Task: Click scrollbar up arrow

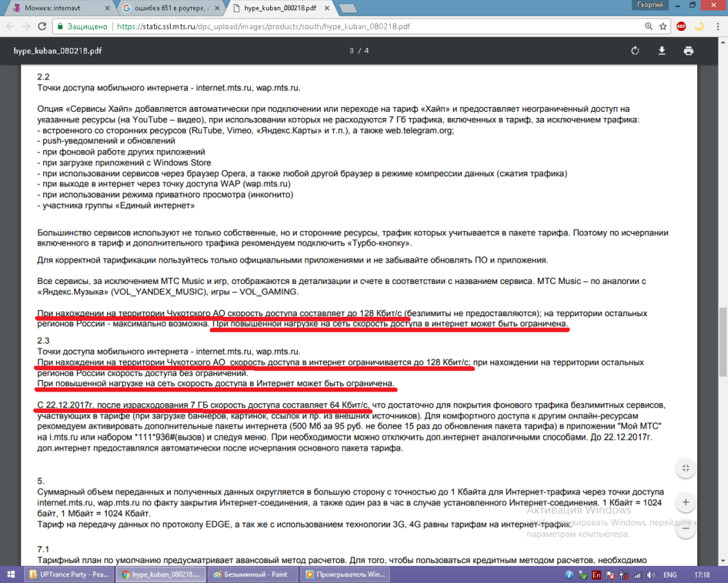Action: [723, 41]
